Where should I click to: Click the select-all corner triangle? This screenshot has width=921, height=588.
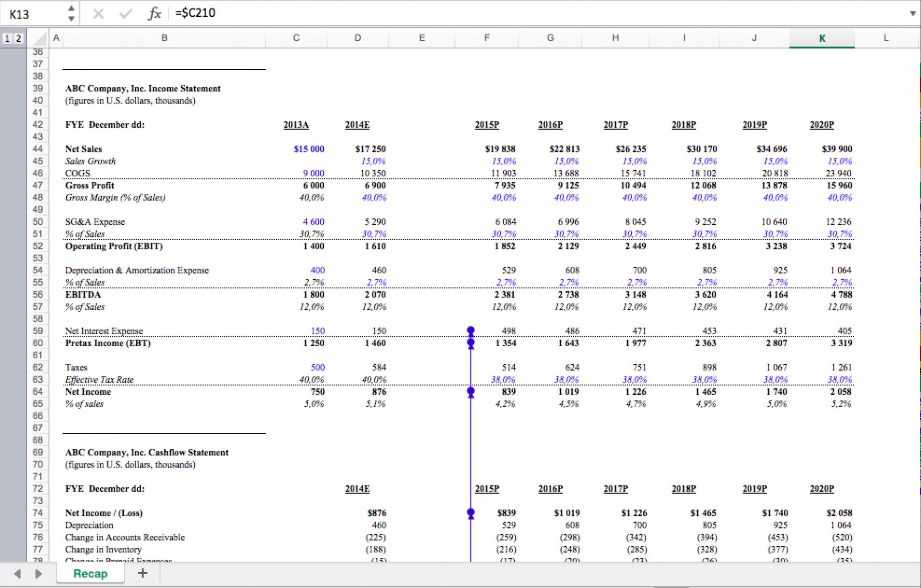click(x=39, y=38)
